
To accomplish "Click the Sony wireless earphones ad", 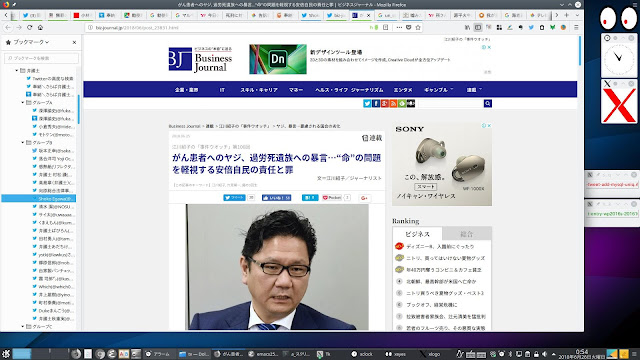I will click(442, 164).
